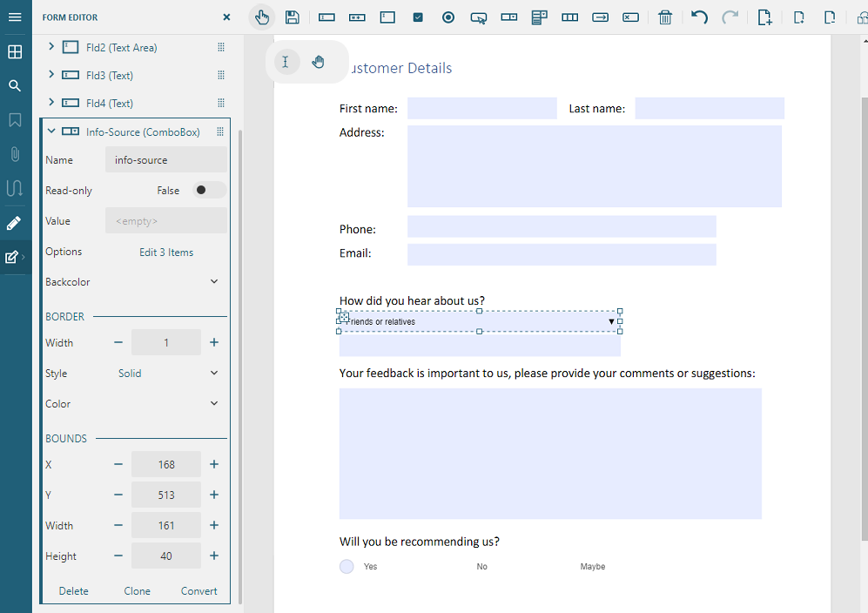Open the search panel in the sidebar
The width and height of the screenshot is (868, 613).
click(15, 86)
